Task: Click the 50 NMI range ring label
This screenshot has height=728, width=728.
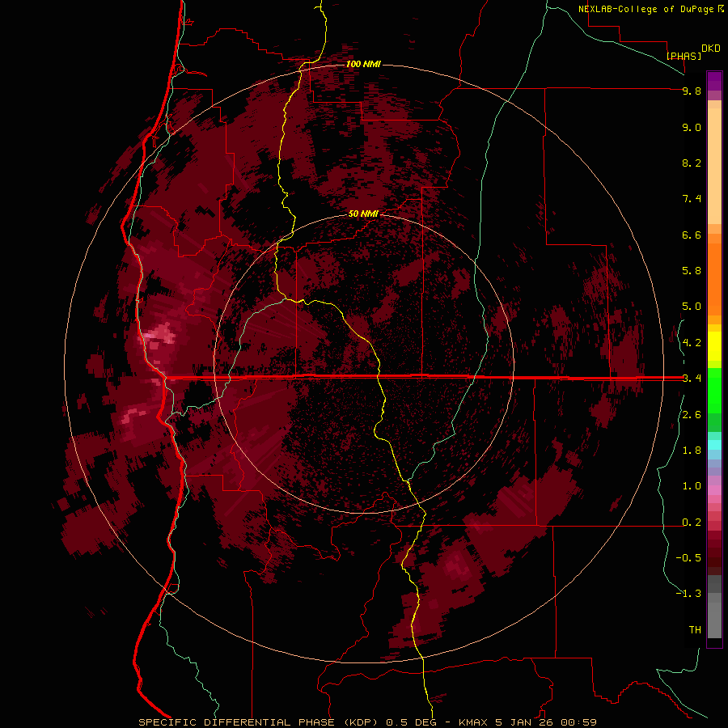Action: coord(363,214)
